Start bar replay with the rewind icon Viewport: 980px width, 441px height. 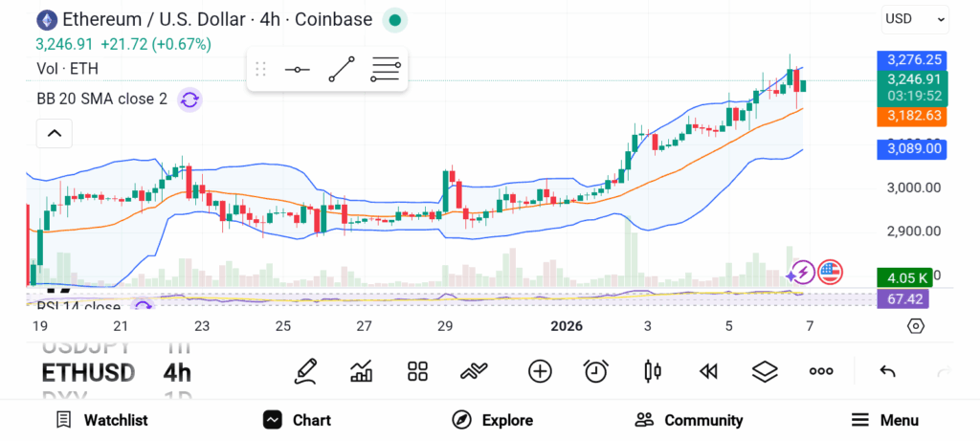[708, 371]
